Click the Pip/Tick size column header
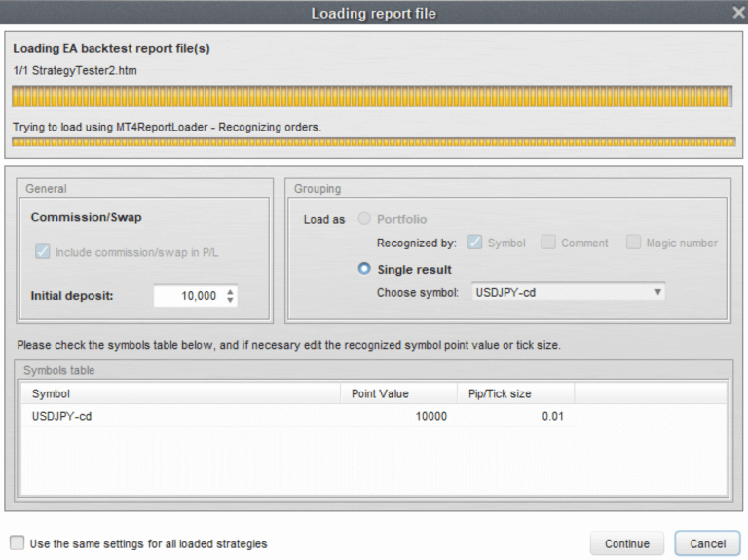 [x=513, y=393]
